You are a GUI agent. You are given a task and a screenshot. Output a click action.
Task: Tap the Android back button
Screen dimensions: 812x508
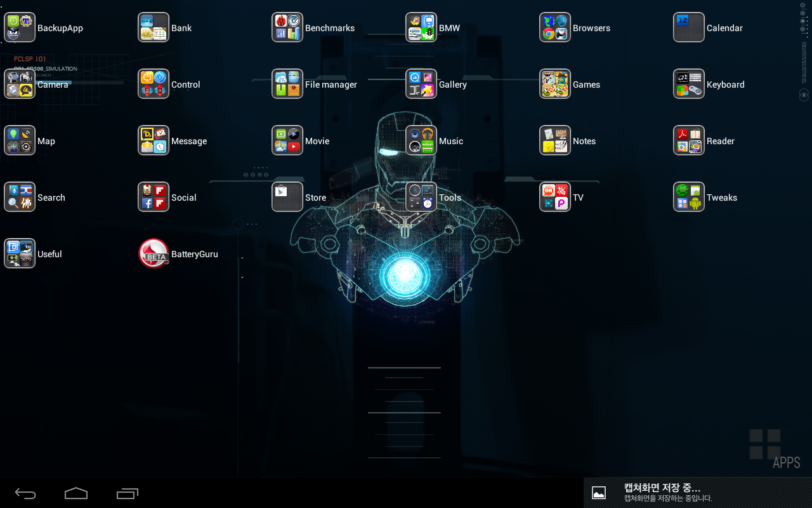[25, 493]
